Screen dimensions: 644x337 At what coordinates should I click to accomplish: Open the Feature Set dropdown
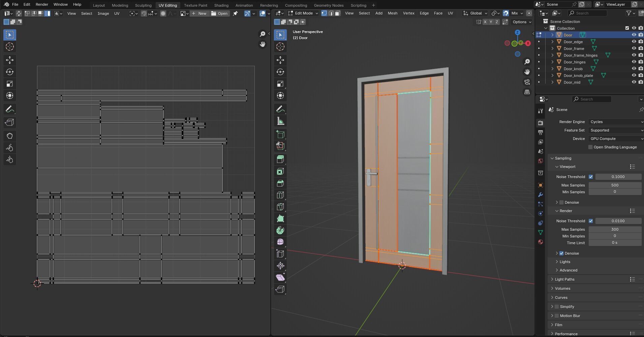tap(616, 130)
